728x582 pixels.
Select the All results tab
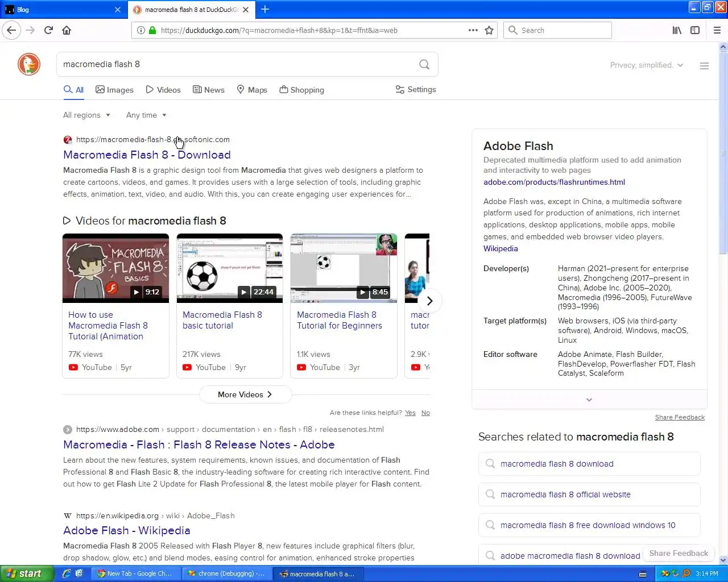[73, 90]
